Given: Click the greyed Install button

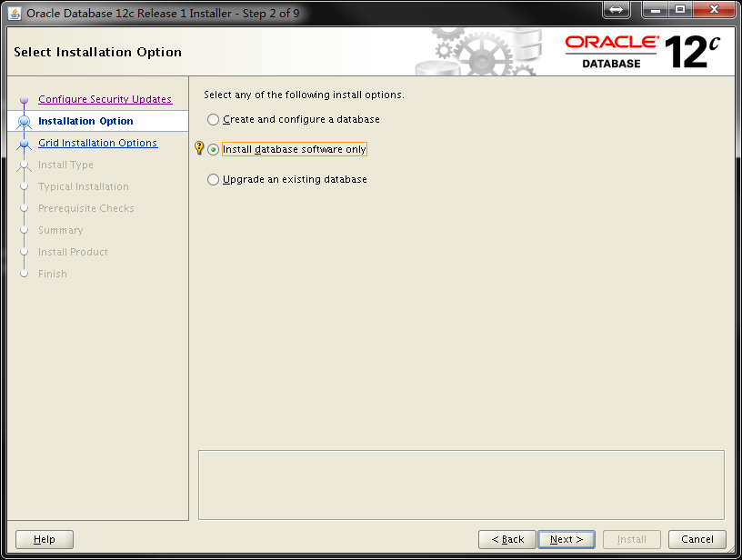Looking at the screenshot, I should (x=632, y=539).
